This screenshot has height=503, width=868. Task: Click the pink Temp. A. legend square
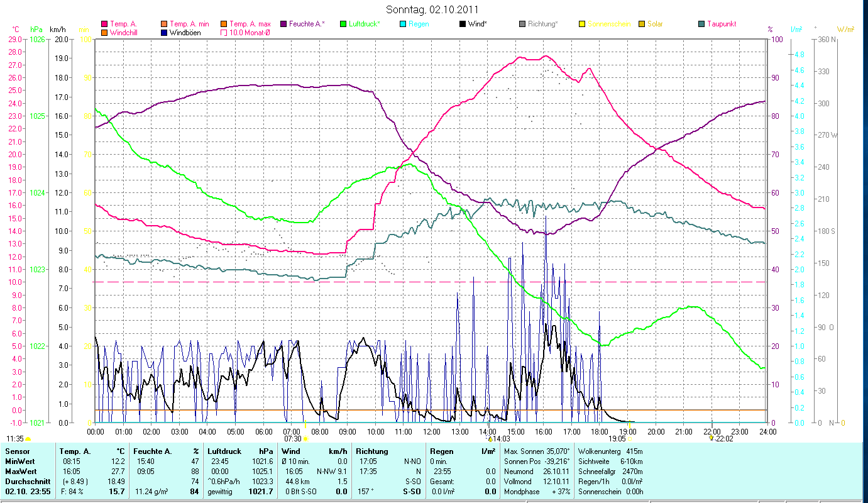pos(104,24)
